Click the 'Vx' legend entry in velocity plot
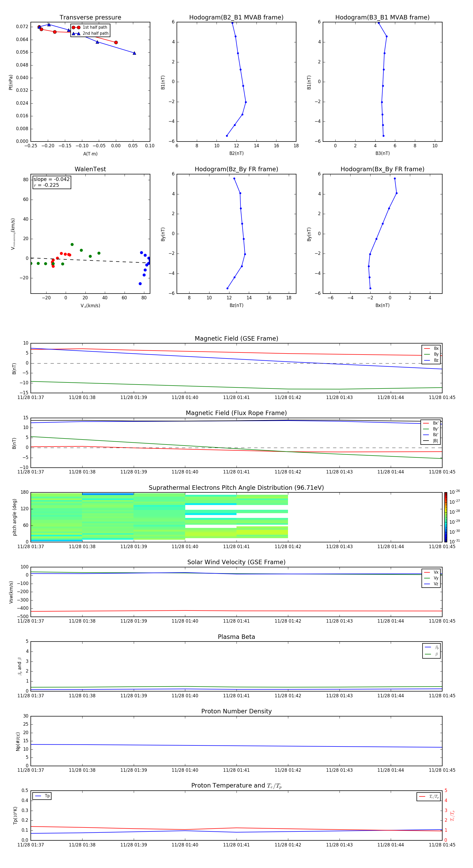473x868 pixels. (x=431, y=572)
